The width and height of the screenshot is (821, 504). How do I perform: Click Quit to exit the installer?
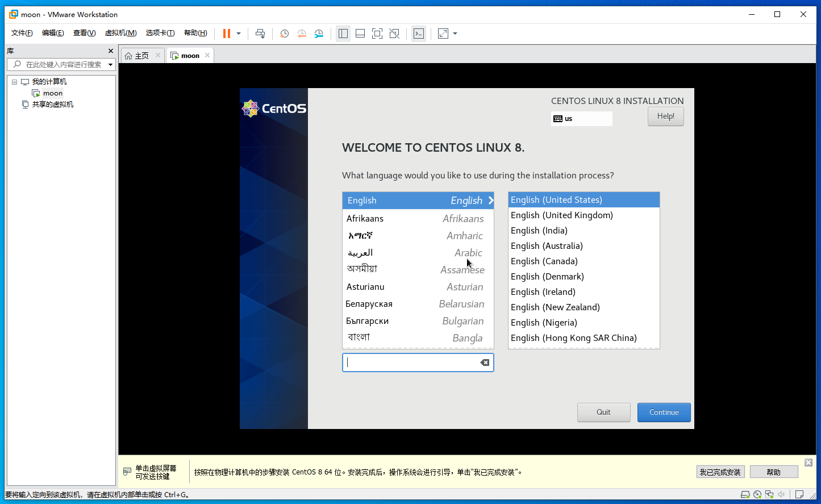[604, 413]
